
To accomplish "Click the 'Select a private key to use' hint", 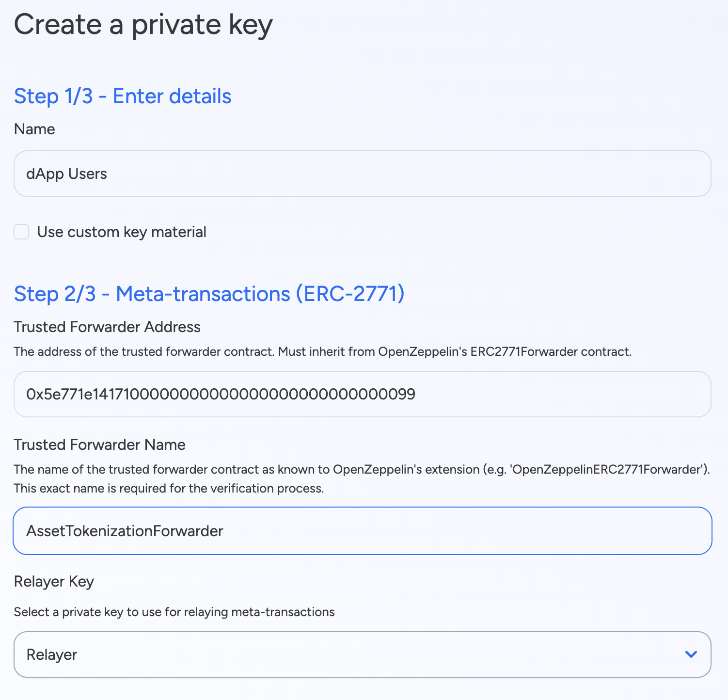I will 174,612.
